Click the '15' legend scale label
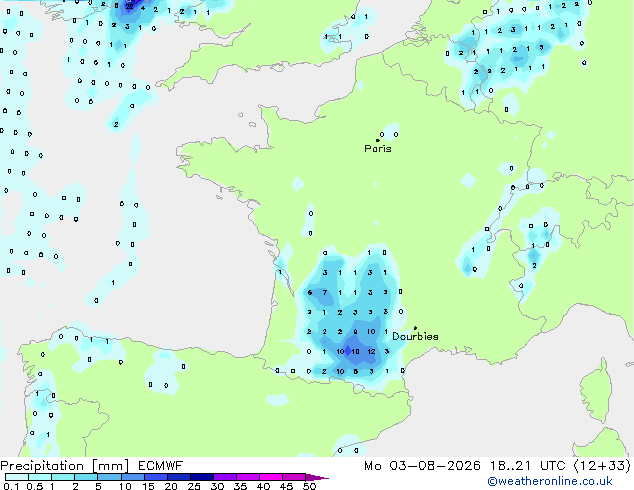The height and width of the screenshot is (490, 634). pos(148,486)
